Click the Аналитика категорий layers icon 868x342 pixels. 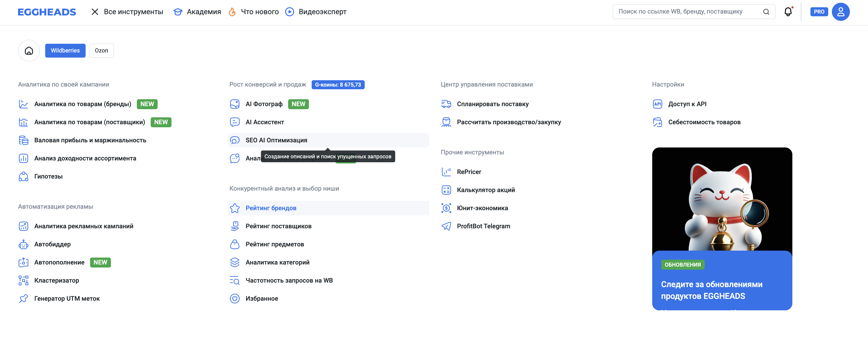(234, 262)
